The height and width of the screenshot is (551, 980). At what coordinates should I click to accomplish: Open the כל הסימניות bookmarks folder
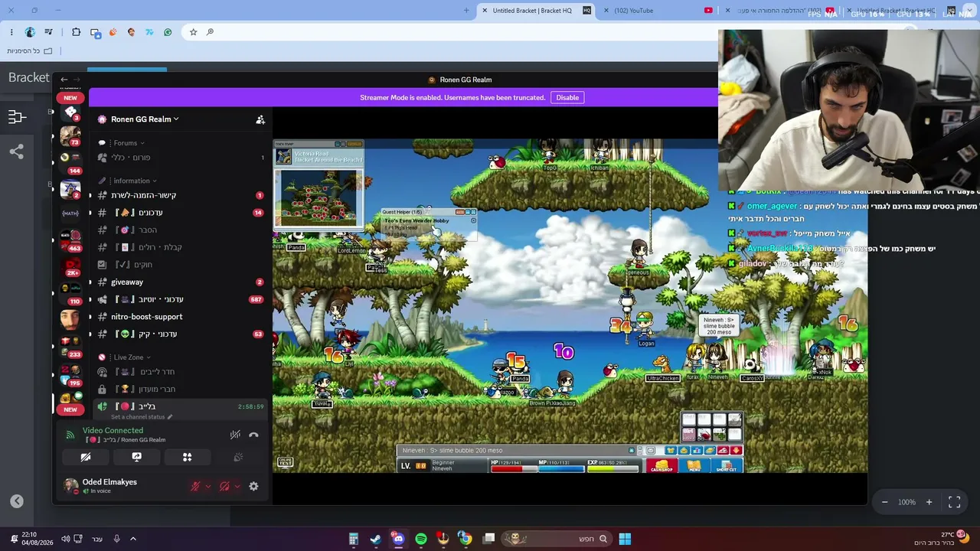29,51
